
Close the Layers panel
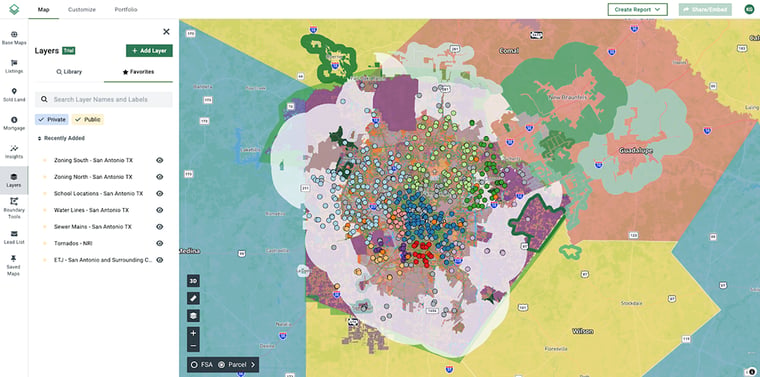pos(166,31)
